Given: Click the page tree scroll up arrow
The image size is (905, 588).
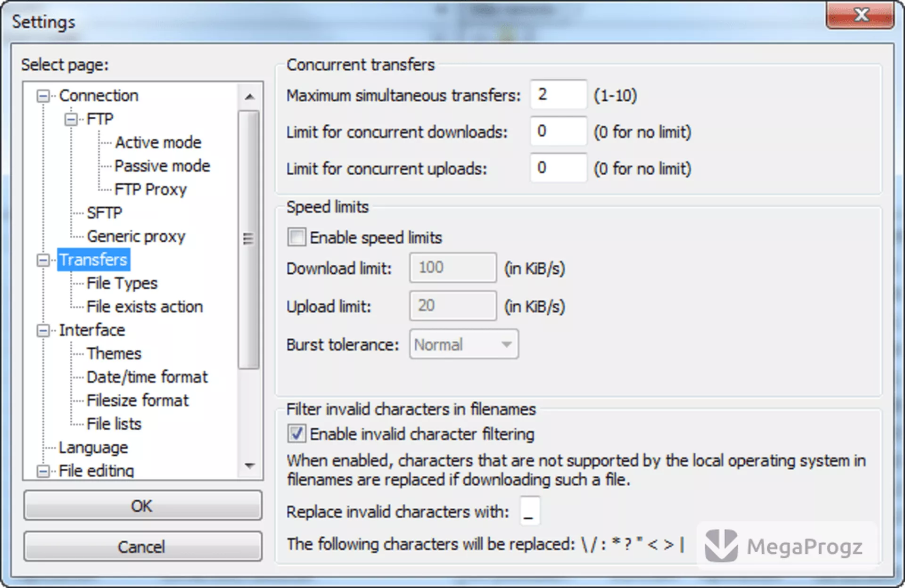Looking at the screenshot, I should pos(249,97).
